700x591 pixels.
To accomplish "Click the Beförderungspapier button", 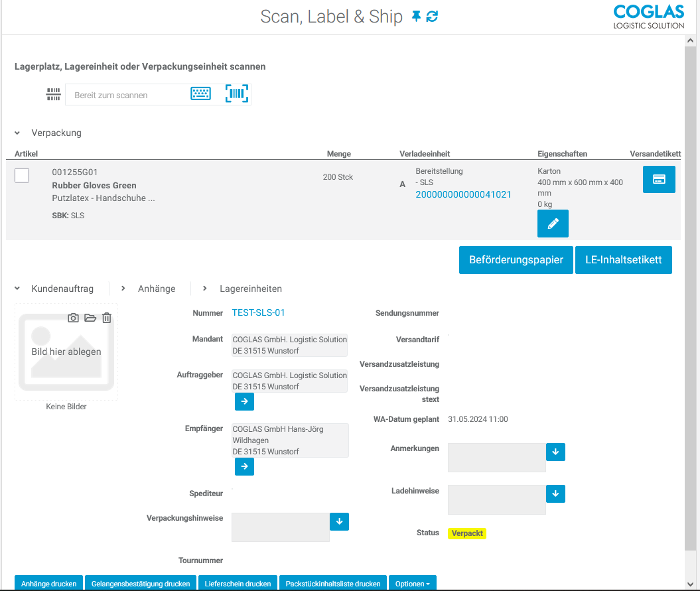I will tap(516, 260).
